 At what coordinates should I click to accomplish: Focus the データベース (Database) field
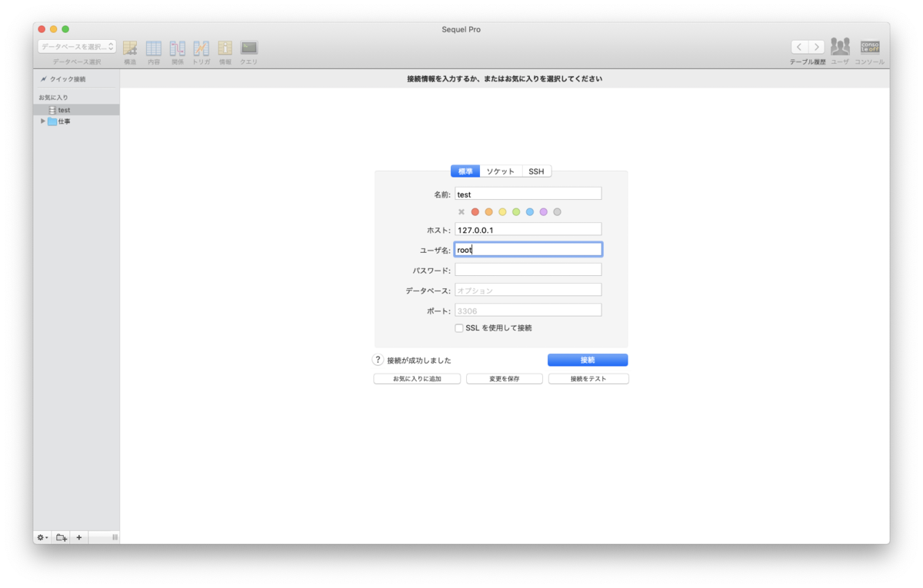pos(528,290)
